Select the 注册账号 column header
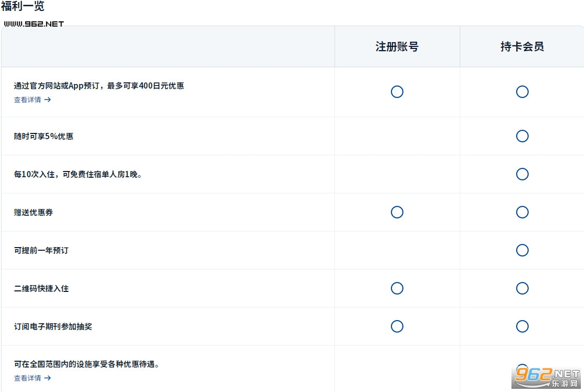The height and width of the screenshot is (392, 584). [x=397, y=46]
